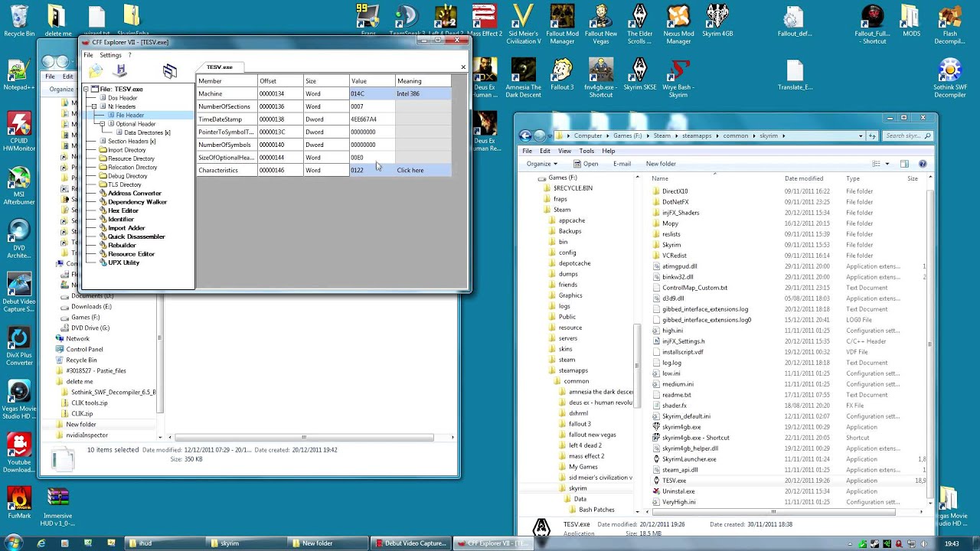
Task: Close the TESV.exe tab with X
Action: 463,67
